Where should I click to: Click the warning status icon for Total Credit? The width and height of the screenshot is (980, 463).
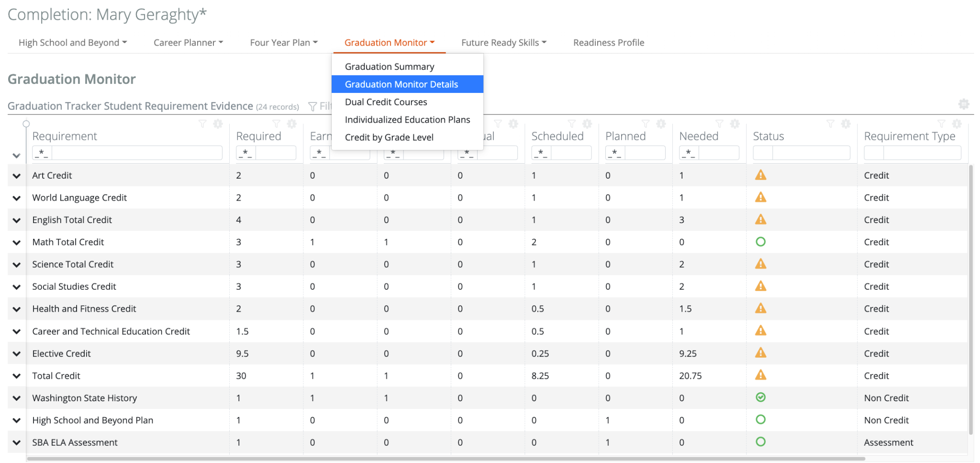coord(760,375)
